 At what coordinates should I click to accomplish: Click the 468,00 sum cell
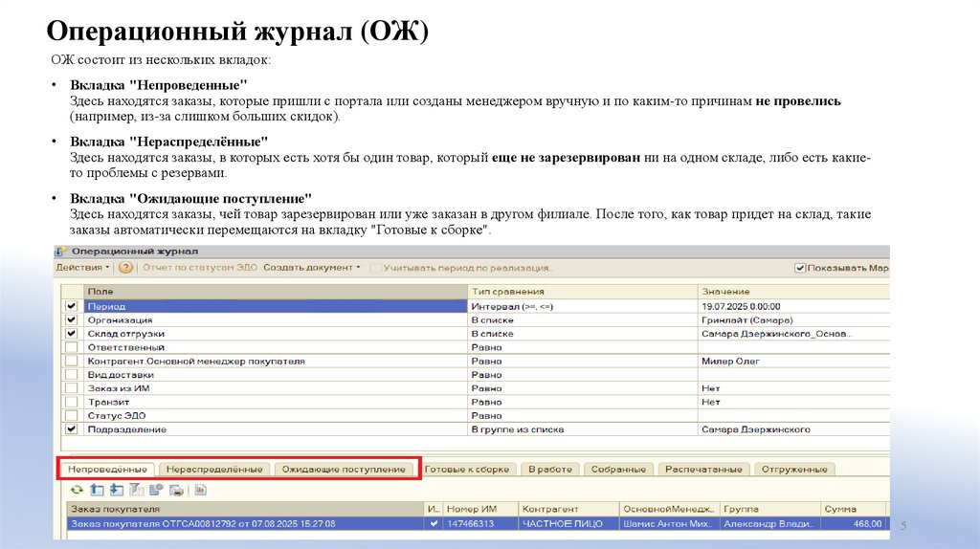pyautogui.click(x=854, y=523)
